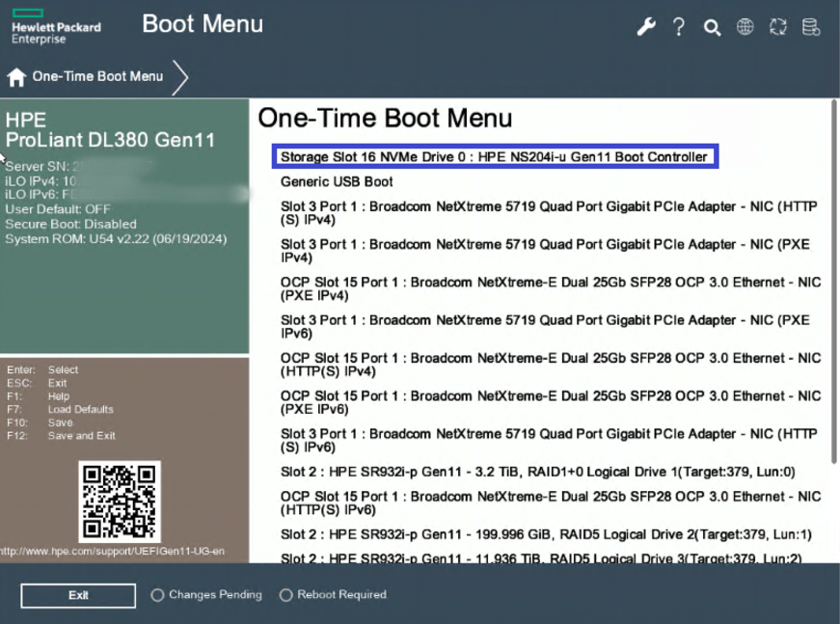Open System Utilities via the wrench icon
The image size is (840, 624).
[646, 27]
